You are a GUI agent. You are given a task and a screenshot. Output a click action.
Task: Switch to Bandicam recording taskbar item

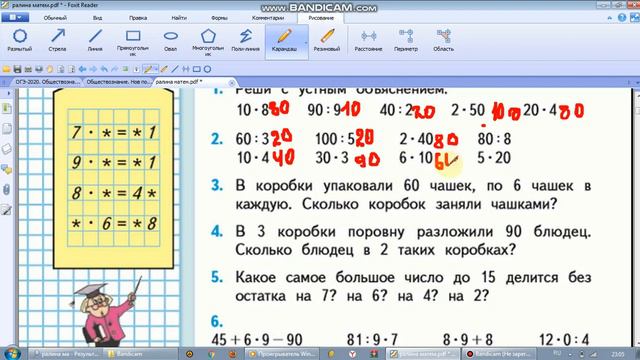tap(500, 354)
